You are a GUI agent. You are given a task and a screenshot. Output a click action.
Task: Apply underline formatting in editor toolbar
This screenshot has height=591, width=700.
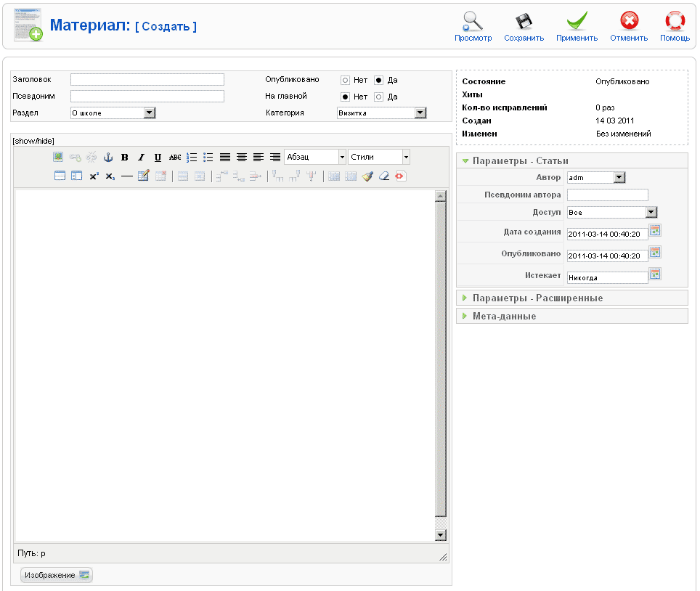click(x=158, y=157)
